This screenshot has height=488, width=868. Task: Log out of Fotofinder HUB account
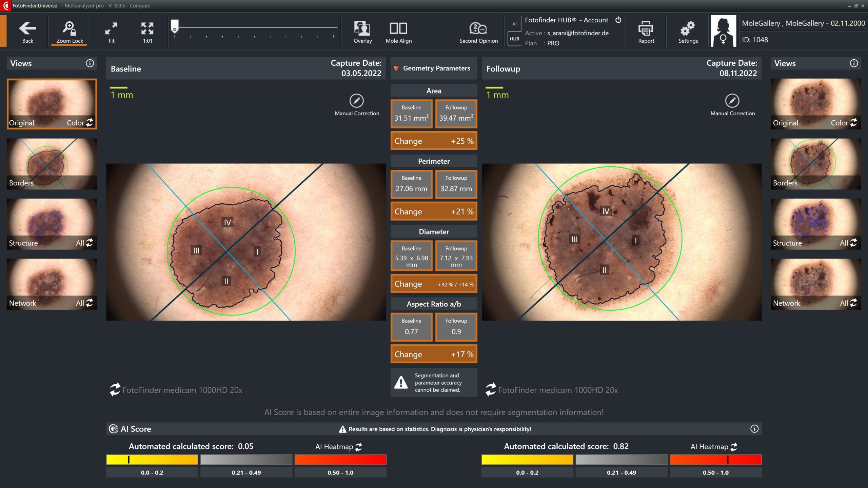click(618, 20)
